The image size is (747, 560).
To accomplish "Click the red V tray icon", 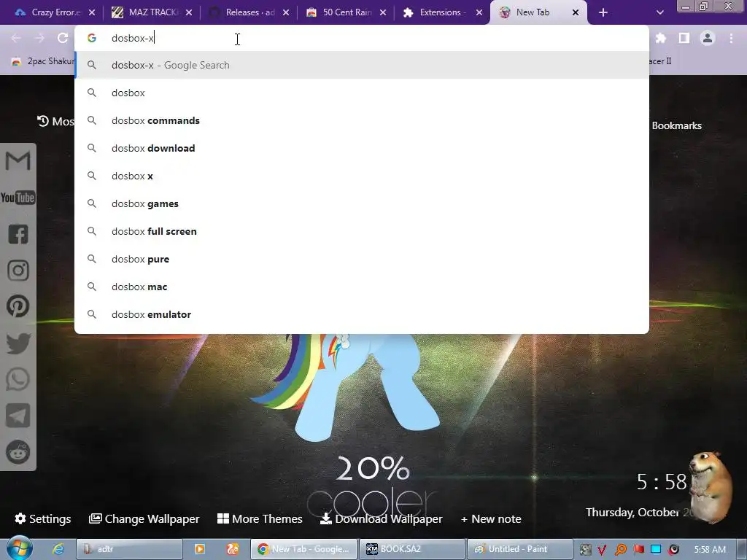I will click(x=602, y=550).
